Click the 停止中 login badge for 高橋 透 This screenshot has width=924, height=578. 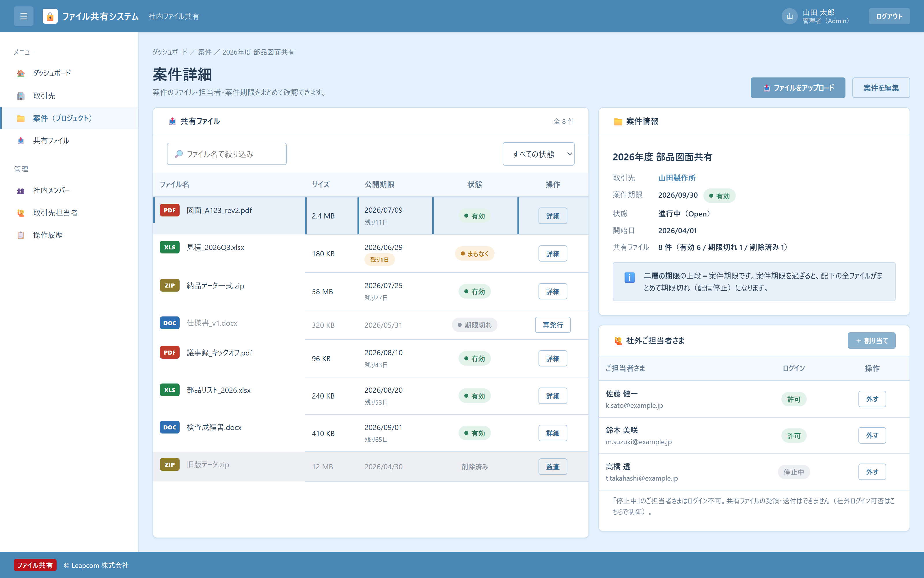[x=794, y=472]
